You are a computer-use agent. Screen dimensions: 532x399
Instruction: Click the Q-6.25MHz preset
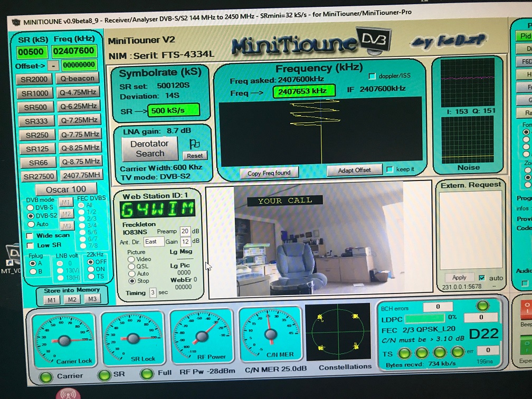click(x=79, y=106)
